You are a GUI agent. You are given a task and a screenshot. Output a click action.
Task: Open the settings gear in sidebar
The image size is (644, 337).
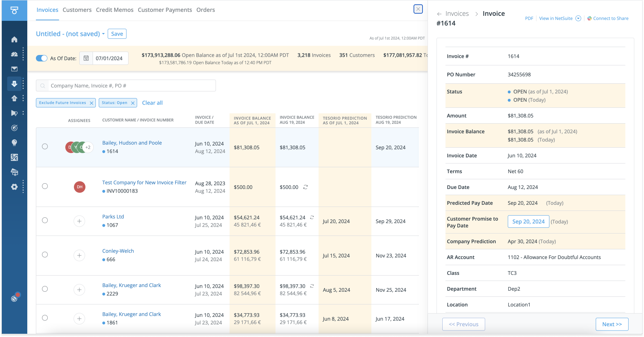[14, 187]
